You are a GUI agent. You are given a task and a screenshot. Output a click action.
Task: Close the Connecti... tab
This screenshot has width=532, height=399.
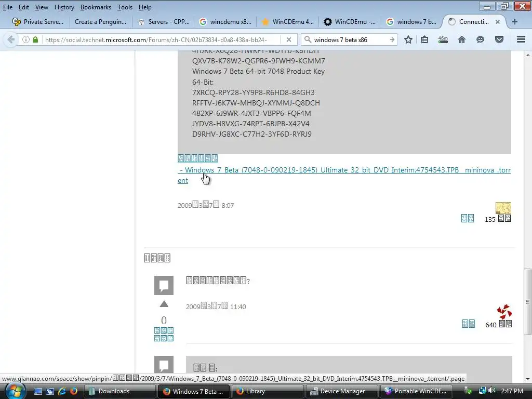coord(497,22)
